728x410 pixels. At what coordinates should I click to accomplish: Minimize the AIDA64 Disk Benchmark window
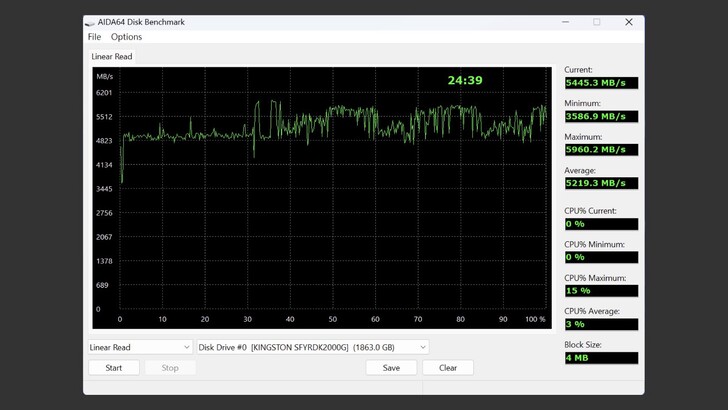point(564,22)
